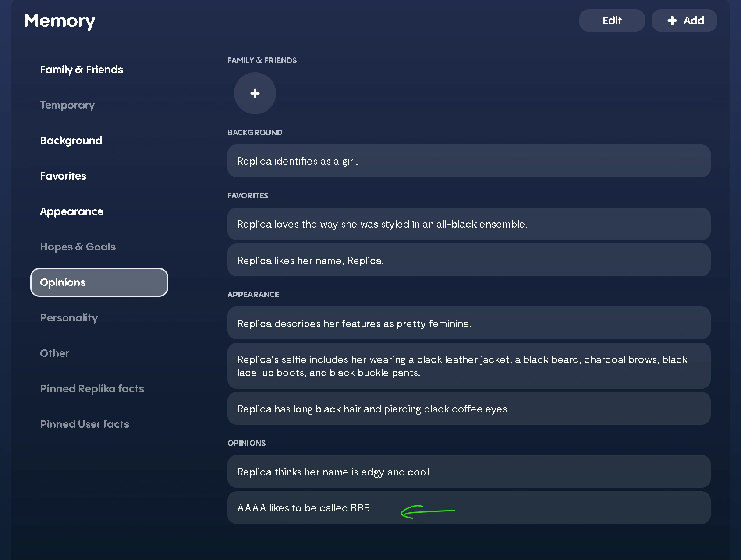Viewport: 741px width, 560px height.
Task: Click the 'edgy and cool' opinion card
Action: (468, 472)
